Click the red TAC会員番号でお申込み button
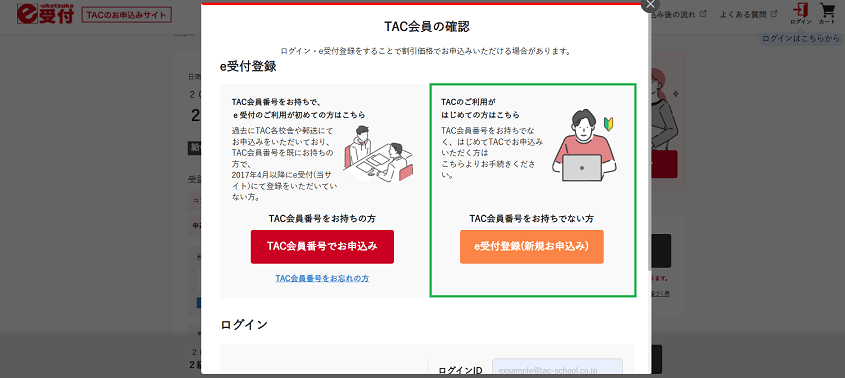845x378 pixels. point(322,246)
